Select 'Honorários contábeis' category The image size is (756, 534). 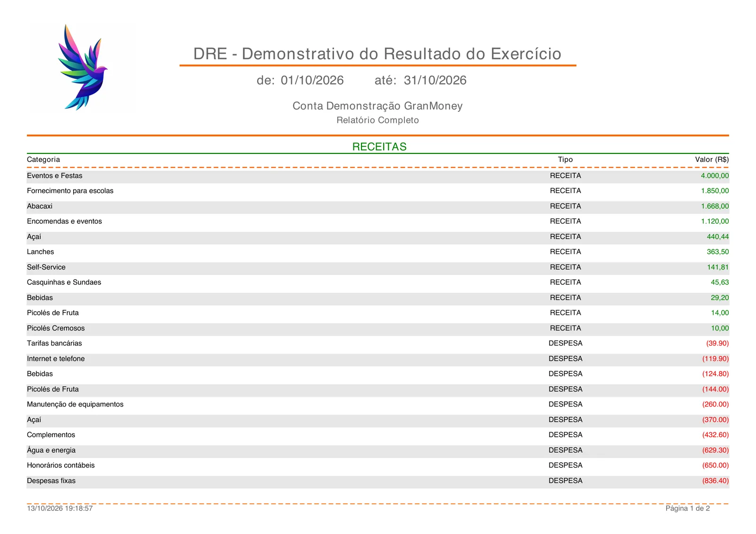(60, 466)
